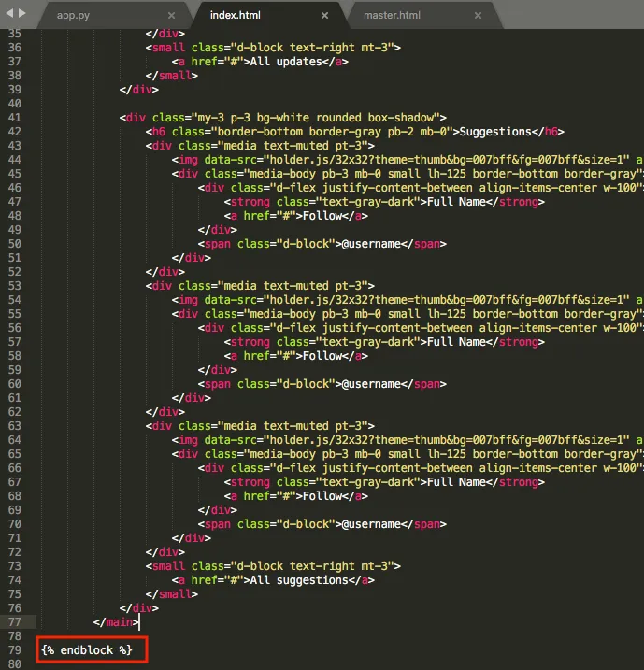The width and height of the screenshot is (644, 670).
Task: Click closing div tag on line 72
Action: coord(165,552)
